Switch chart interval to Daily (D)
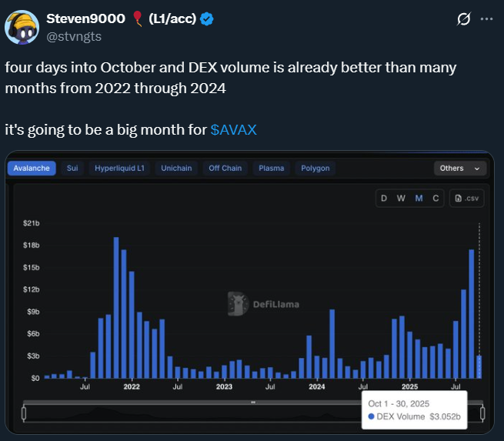Screen dimensions: 504x441 click(x=384, y=199)
